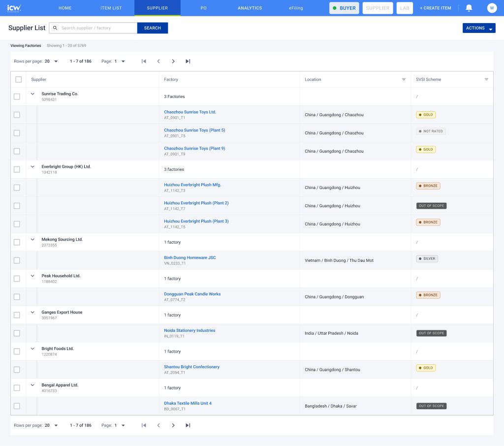504x446 pixels.
Task: Click SILVER badge for Binh Duong Homeware
Action: point(427,259)
